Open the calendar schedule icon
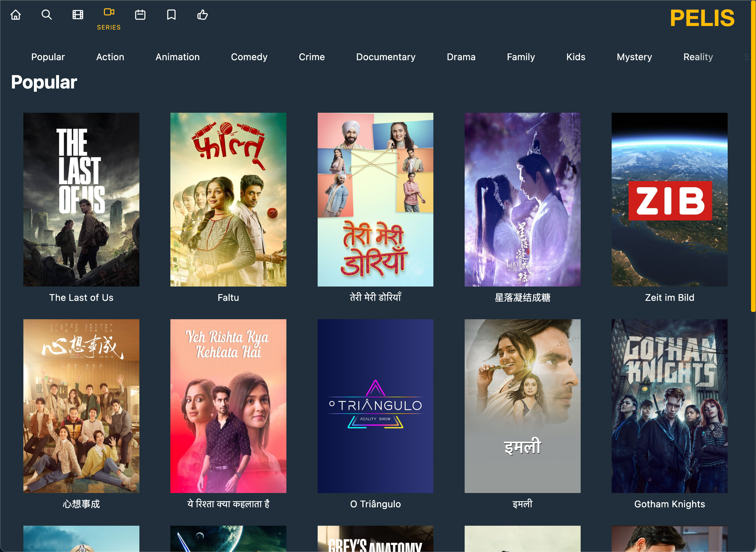Viewport: 756px width, 552px height. [140, 15]
